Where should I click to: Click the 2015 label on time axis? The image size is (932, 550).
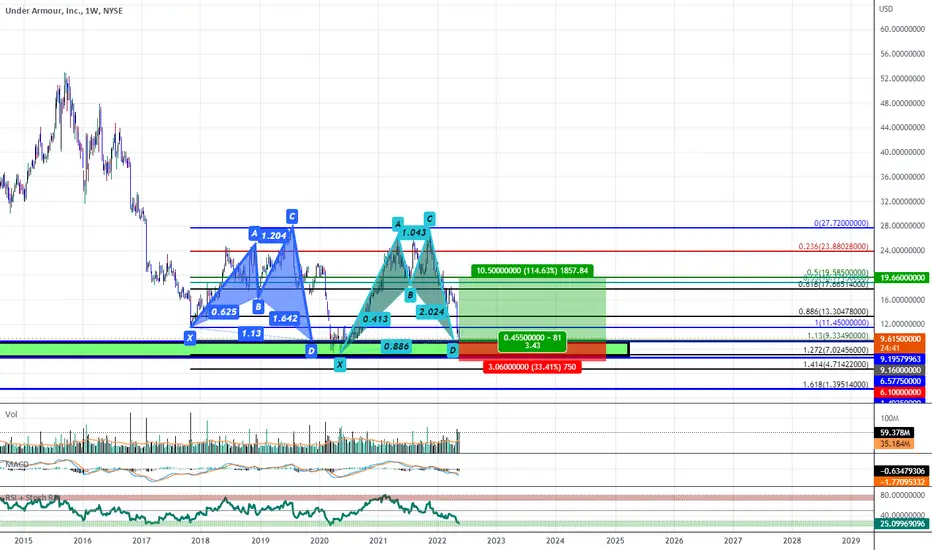tap(23, 540)
